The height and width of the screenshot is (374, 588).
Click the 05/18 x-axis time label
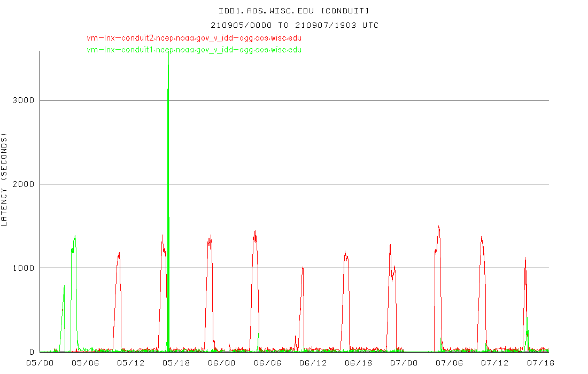point(176,363)
